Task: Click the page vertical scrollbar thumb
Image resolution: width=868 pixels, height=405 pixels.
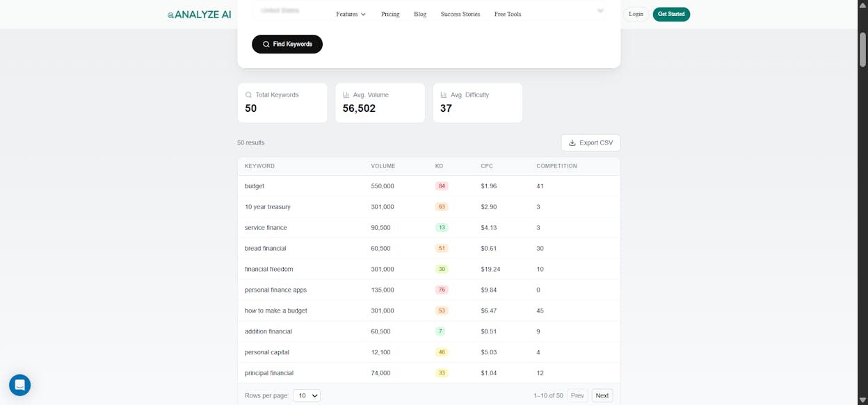Action: point(862,49)
